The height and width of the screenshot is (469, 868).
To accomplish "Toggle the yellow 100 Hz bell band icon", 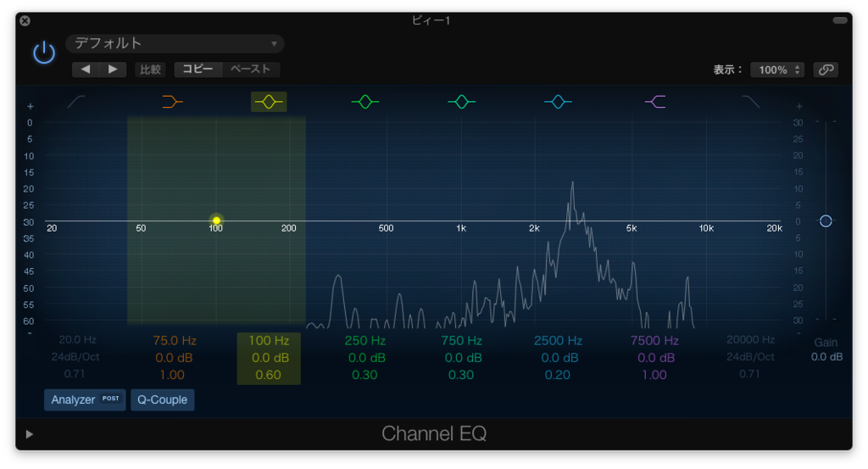I will click(x=269, y=102).
